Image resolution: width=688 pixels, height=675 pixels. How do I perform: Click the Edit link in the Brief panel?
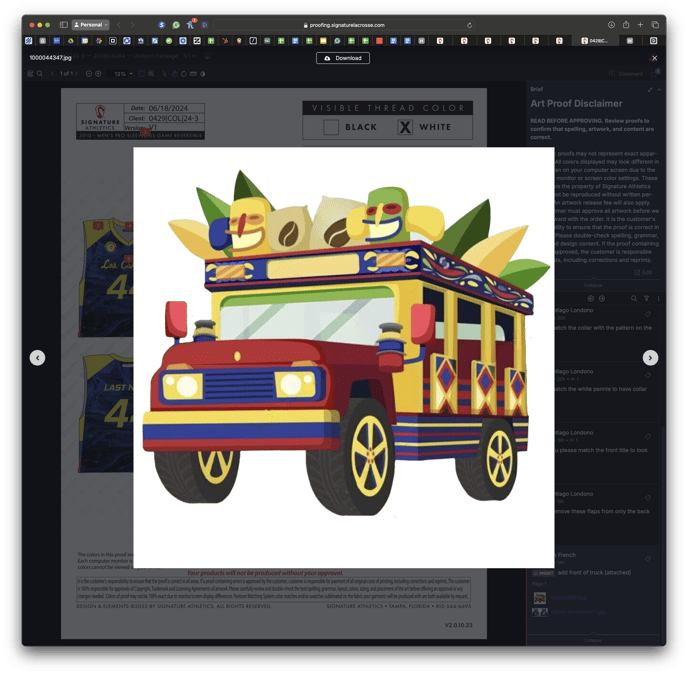646,271
